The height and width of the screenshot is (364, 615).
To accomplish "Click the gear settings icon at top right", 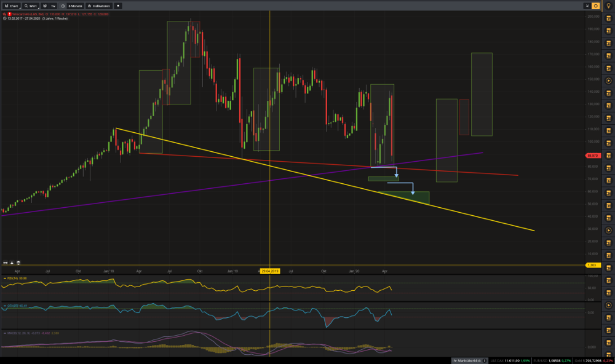I will tap(595, 5).
